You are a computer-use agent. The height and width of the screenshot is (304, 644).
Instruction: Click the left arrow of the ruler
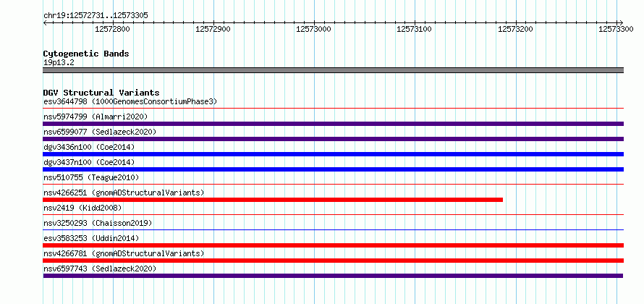45,22
